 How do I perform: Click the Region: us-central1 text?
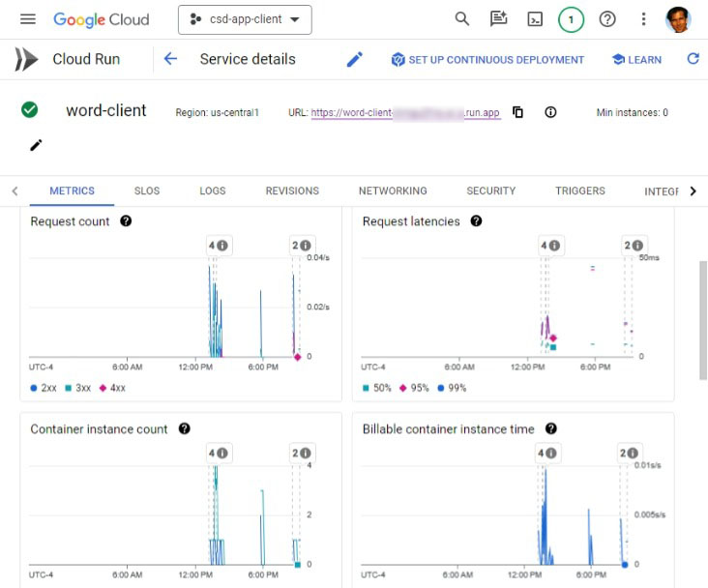218,112
